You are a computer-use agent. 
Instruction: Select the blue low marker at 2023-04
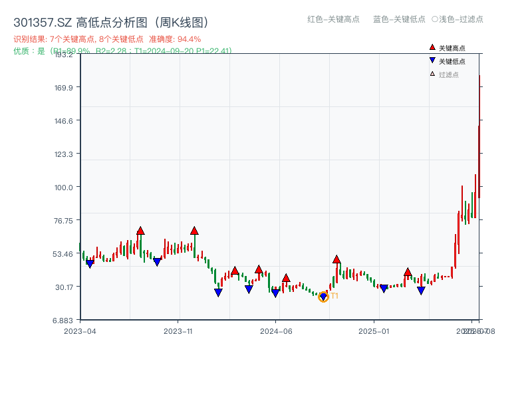[x=90, y=263]
